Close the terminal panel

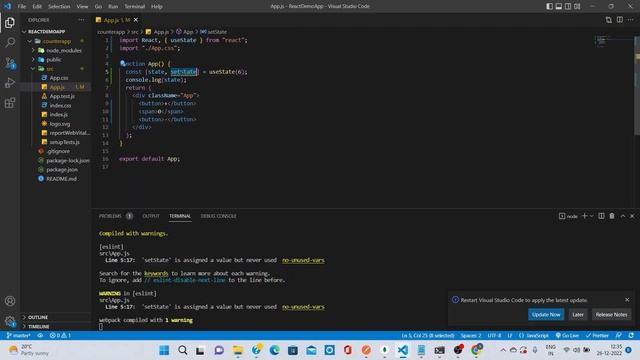tap(632, 216)
